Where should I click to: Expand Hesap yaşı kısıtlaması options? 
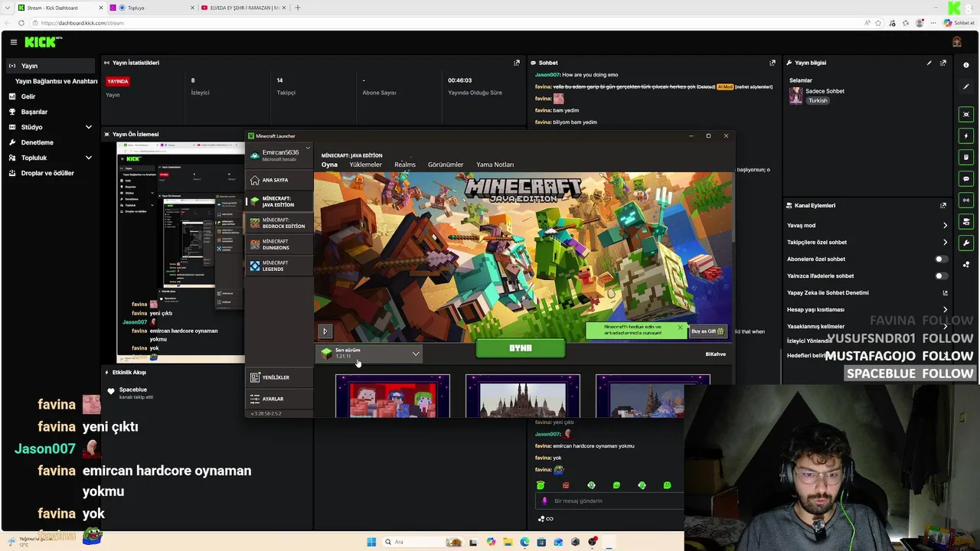point(945,309)
